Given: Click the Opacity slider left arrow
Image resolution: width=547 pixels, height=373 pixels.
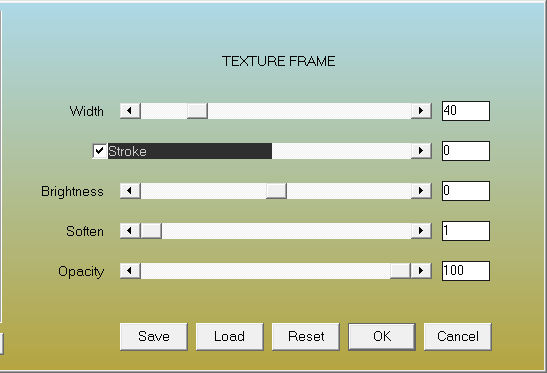Looking at the screenshot, I should pyautogui.click(x=130, y=271).
